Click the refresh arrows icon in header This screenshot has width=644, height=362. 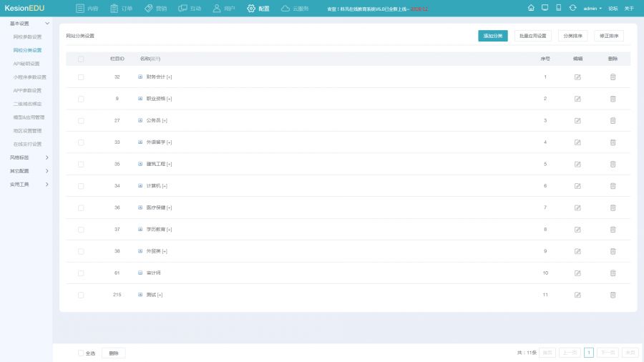(572, 8)
